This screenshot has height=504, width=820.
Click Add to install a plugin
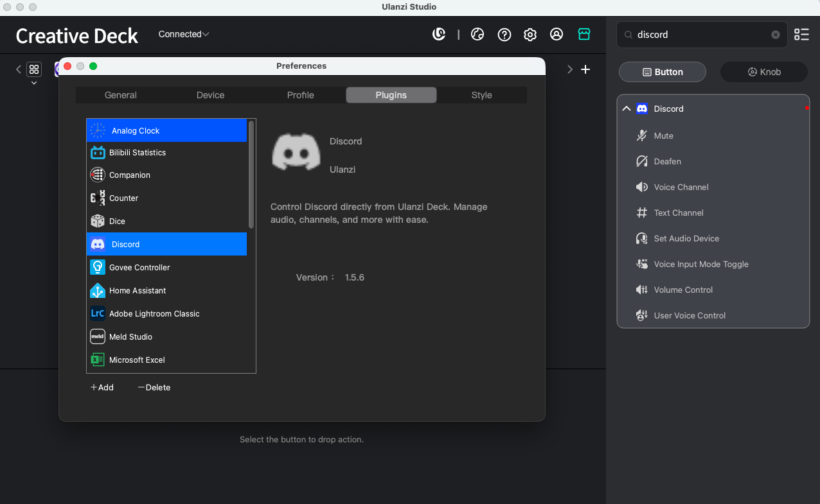[102, 387]
